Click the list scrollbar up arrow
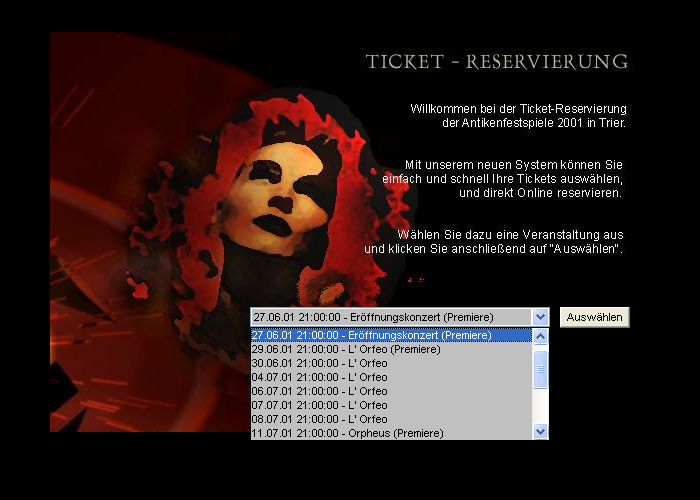This screenshot has width=700, height=500. [x=541, y=336]
